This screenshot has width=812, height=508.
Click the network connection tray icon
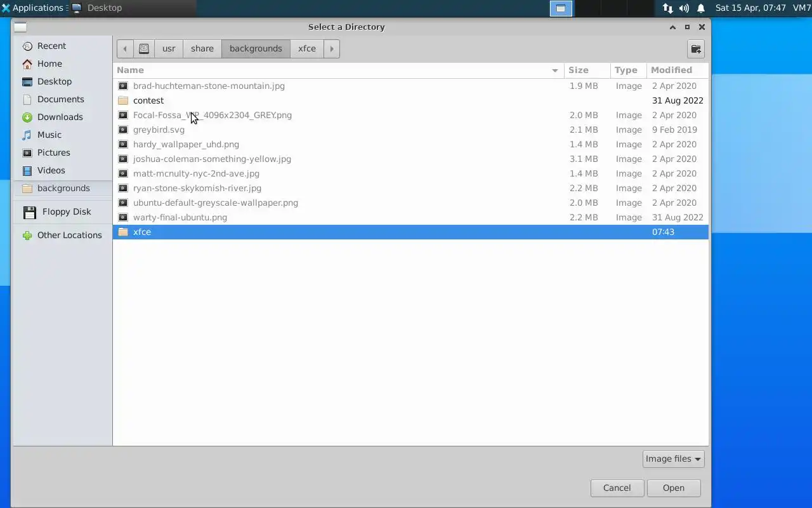[x=667, y=8]
